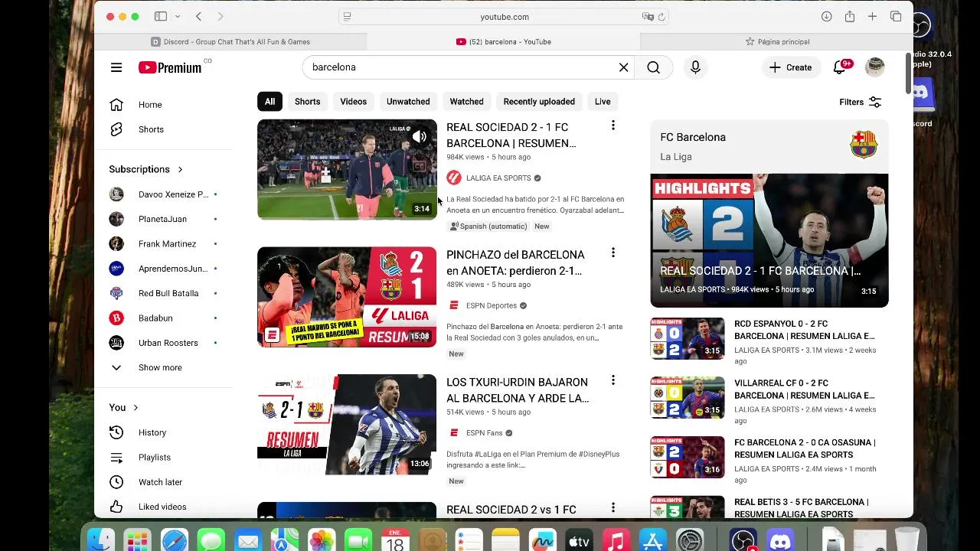Start voice search with the microphone
980x551 pixels.
pos(695,67)
